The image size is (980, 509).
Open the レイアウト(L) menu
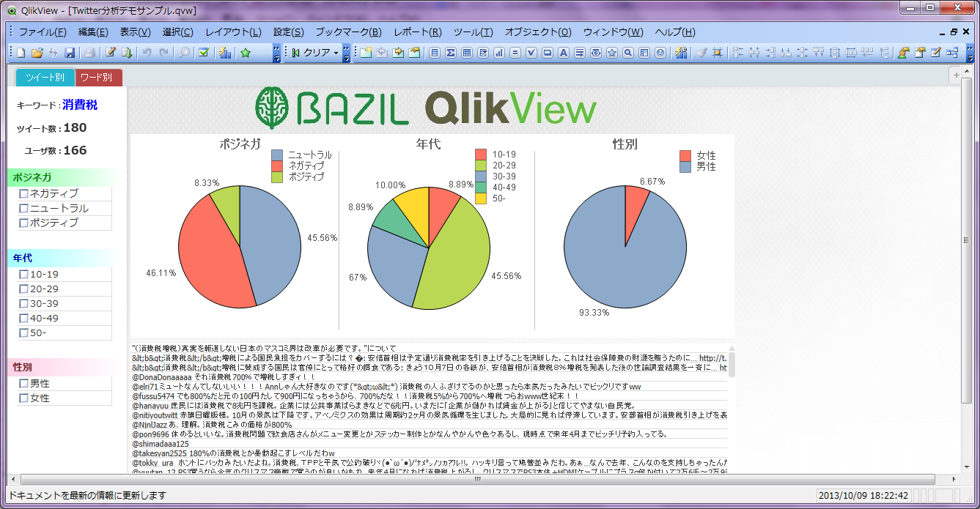coord(233,32)
